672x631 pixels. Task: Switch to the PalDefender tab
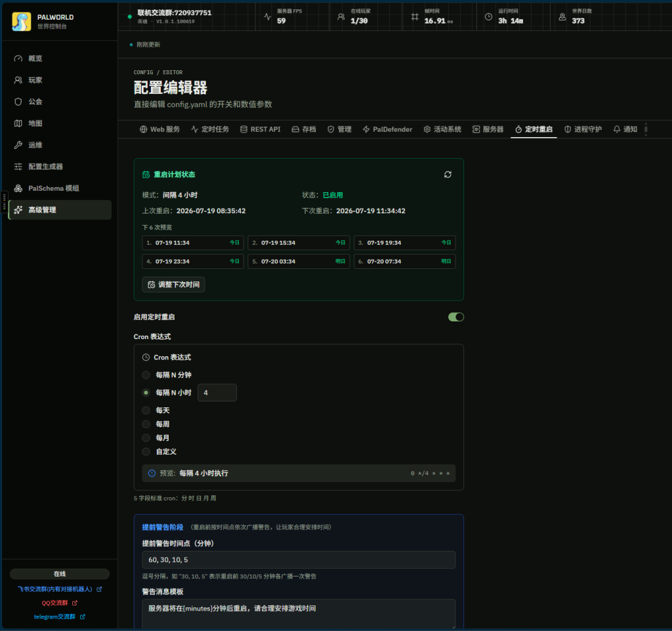[x=387, y=129]
